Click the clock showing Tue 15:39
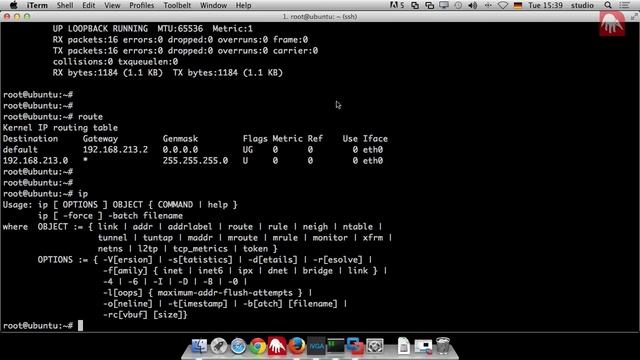The height and width of the screenshot is (360, 640). tap(545, 5)
